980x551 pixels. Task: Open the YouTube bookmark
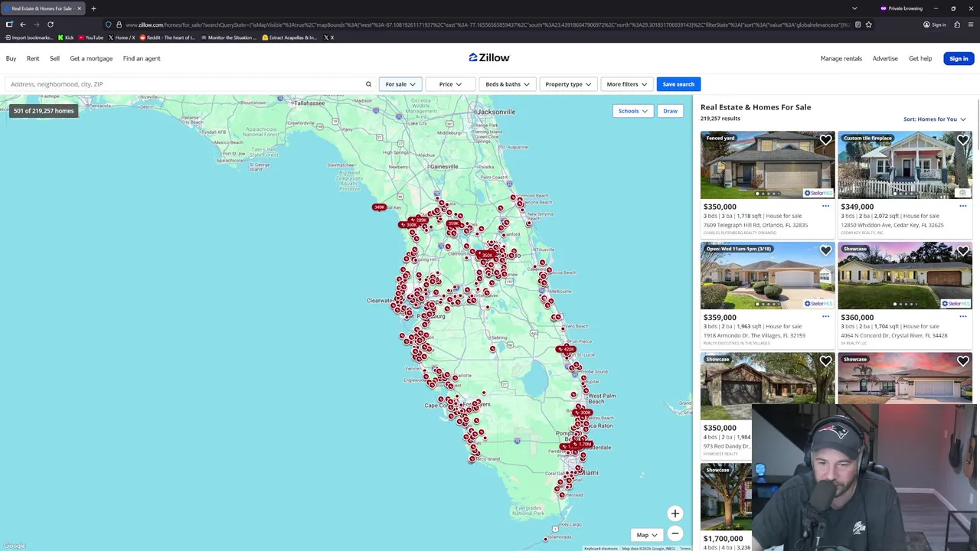tap(91, 37)
